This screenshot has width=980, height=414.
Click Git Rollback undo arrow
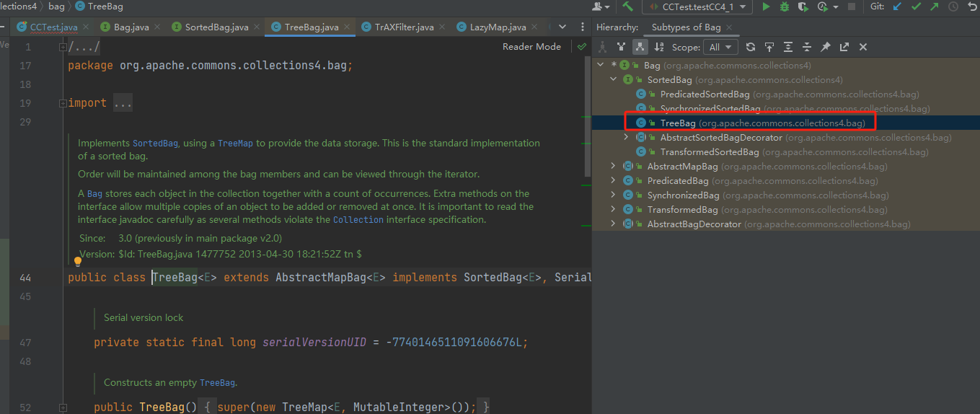tap(972, 6)
